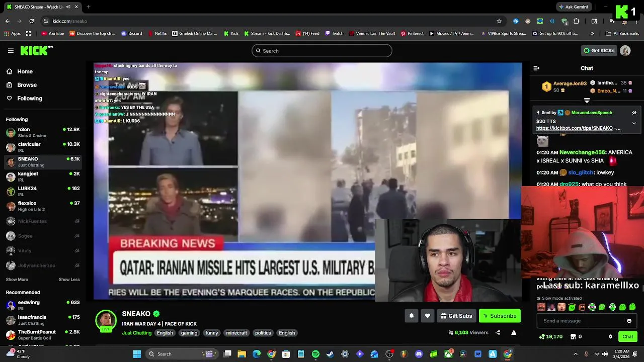Viewport: 644px width, 362px height.
Task: Click SNEAKO profile avatar
Action: click(106, 321)
